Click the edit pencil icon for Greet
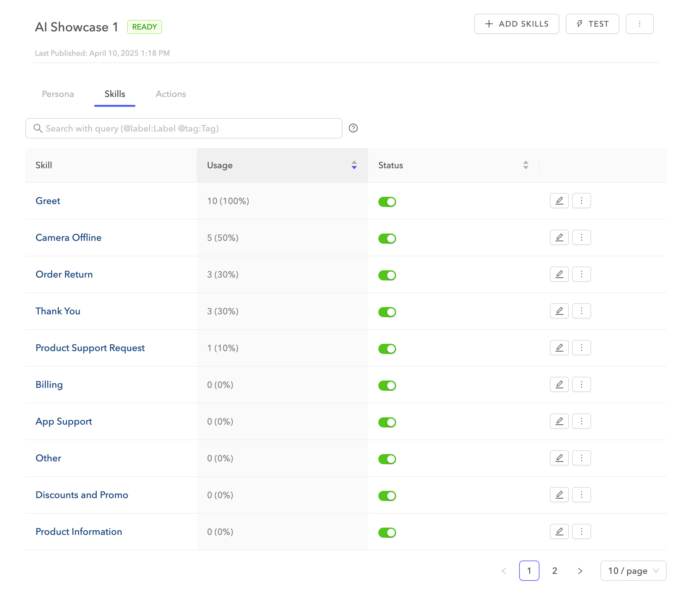The image size is (692, 616). (x=559, y=201)
